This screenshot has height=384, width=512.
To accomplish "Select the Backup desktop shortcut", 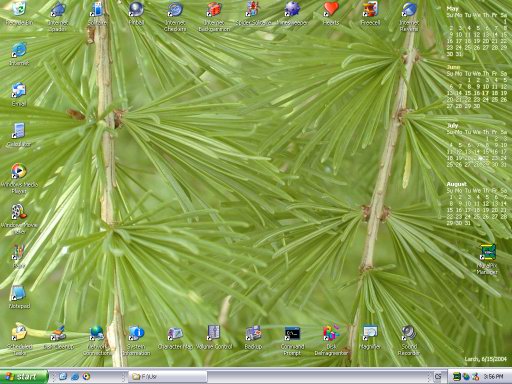I will point(253,337).
